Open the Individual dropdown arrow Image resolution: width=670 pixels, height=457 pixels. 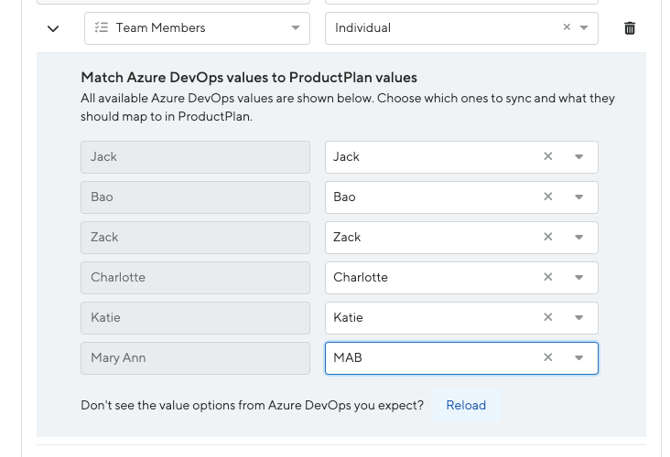(584, 28)
